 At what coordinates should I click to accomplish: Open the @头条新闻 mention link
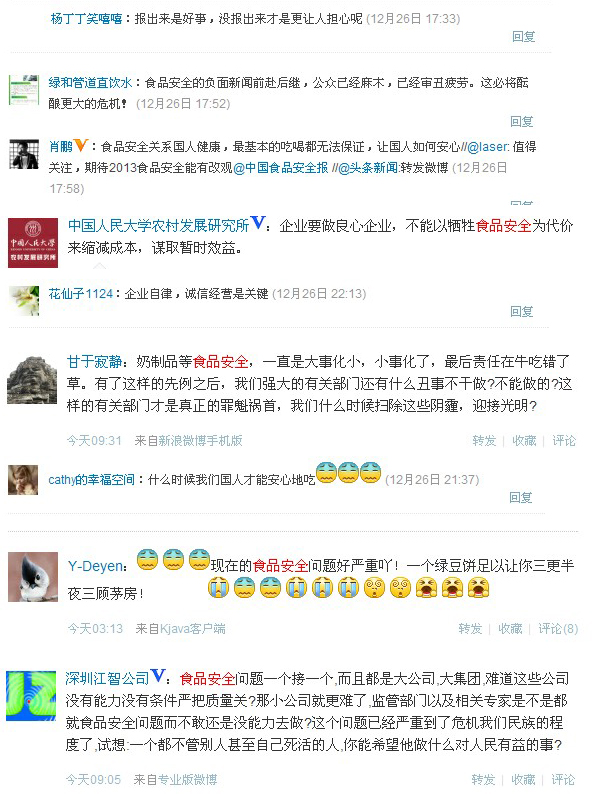point(368,168)
